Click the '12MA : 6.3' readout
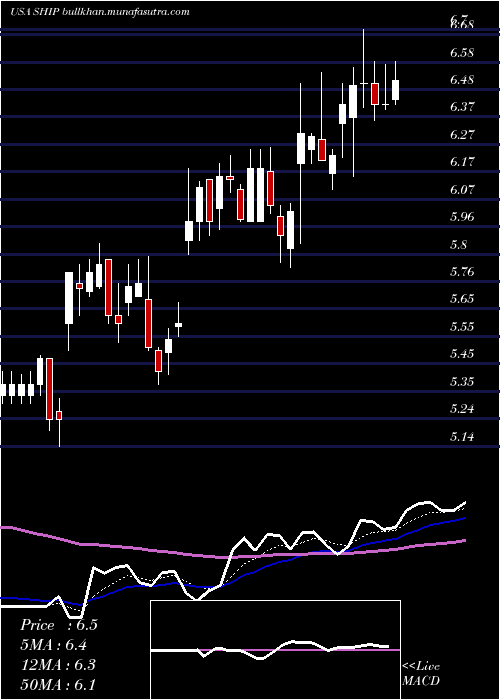This screenshot has width=500, height=700. 58,665
